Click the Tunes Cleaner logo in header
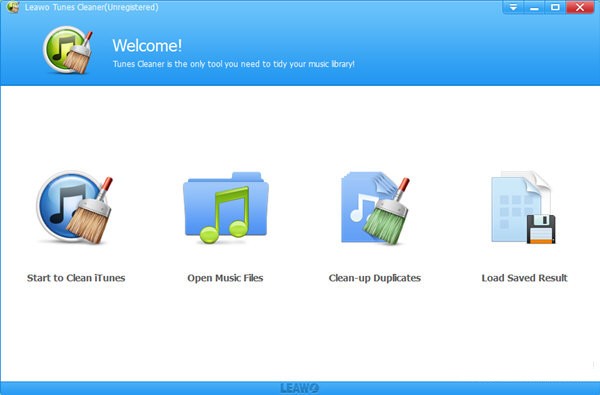Screen dimensions: 600x395 pos(68,50)
